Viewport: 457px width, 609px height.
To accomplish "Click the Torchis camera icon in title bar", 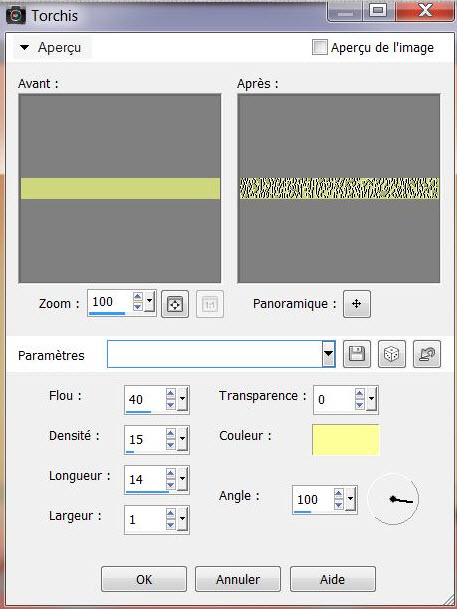I will (16, 16).
